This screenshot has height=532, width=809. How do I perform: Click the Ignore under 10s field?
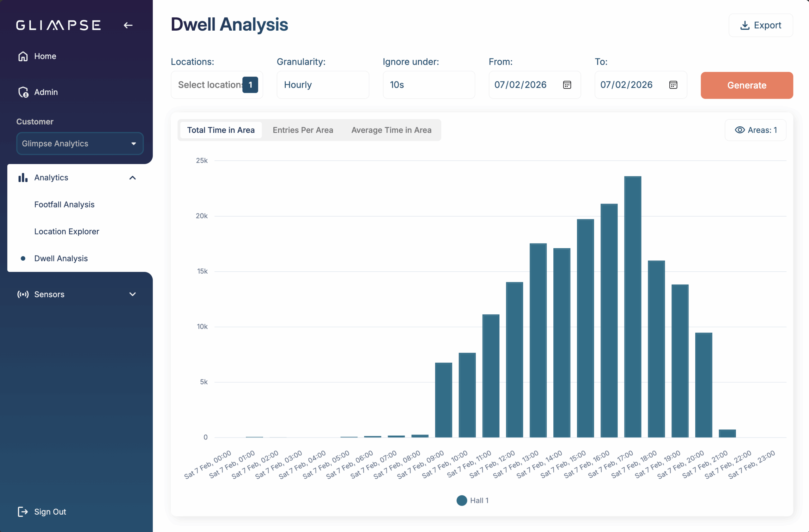tap(429, 85)
